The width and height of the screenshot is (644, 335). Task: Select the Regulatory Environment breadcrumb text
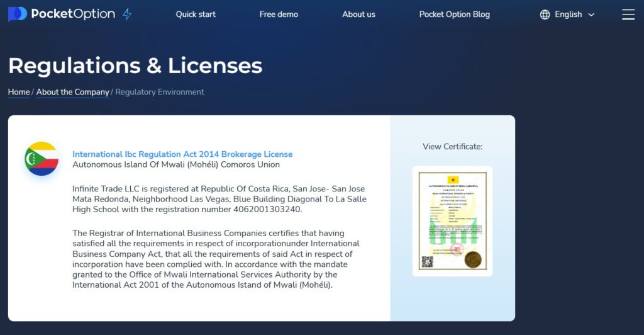click(x=159, y=92)
